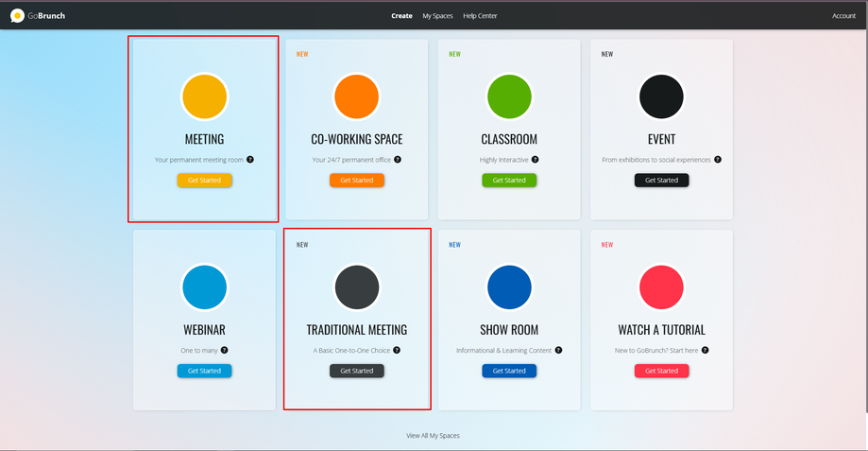This screenshot has height=451, width=868.
Task: Open the Account menu
Action: pos(843,16)
